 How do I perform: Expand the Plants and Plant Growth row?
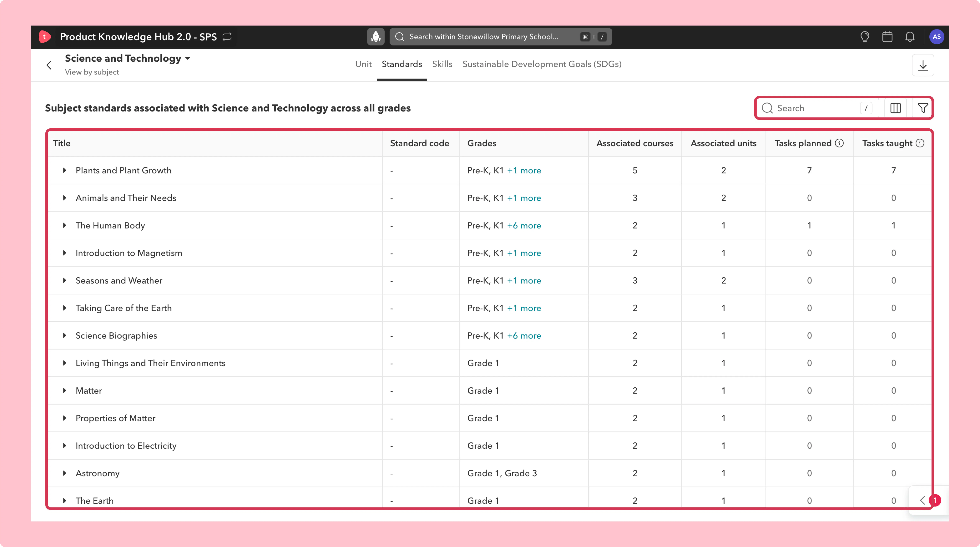(65, 171)
